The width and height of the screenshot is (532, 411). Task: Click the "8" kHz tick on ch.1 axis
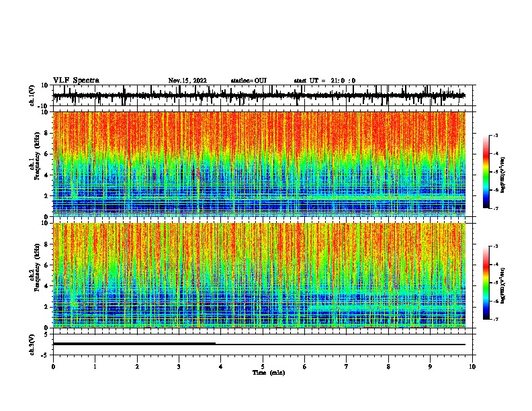pos(46,133)
